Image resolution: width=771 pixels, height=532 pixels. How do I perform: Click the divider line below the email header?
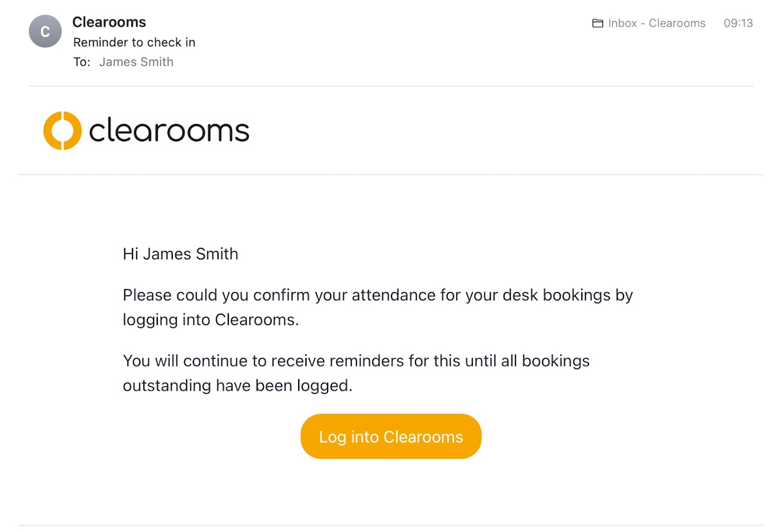[391, 86]
